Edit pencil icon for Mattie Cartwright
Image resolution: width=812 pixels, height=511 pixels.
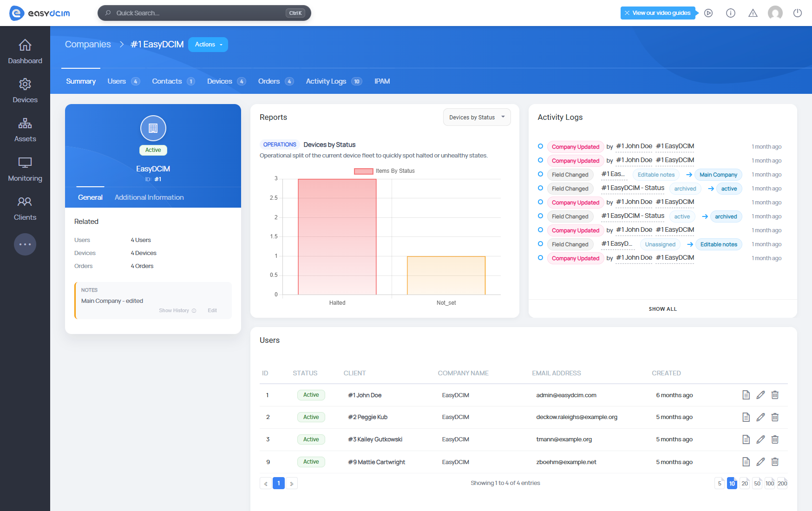tap(760, 462)
